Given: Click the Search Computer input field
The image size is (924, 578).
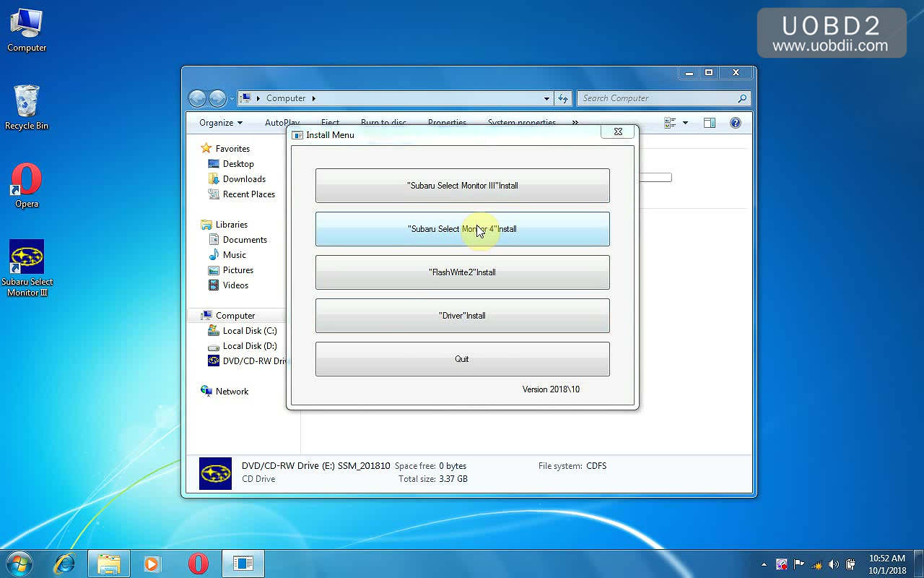Looking at the screenshot, I should (657, 98).
